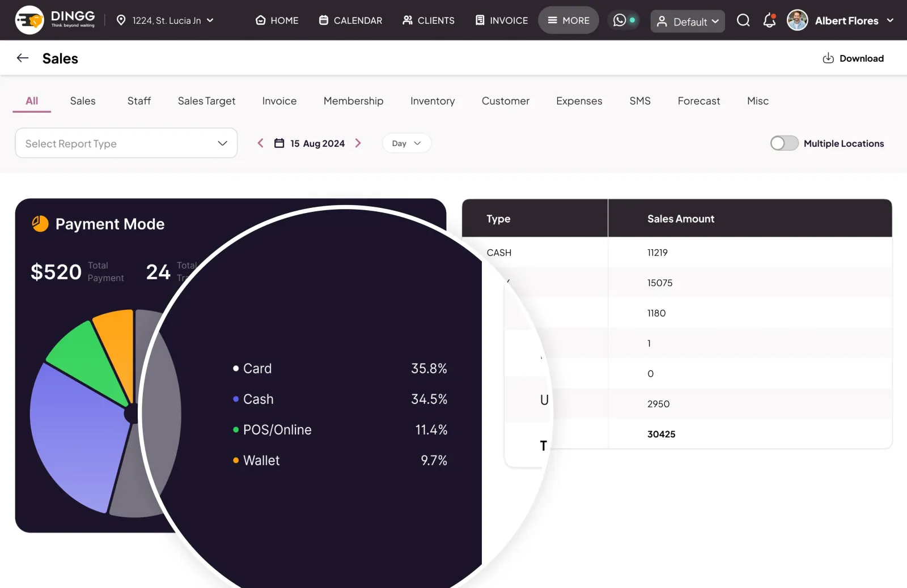Click the DINGG logo
This screenshot has width=907, height=588.
[x=55, y=20]
